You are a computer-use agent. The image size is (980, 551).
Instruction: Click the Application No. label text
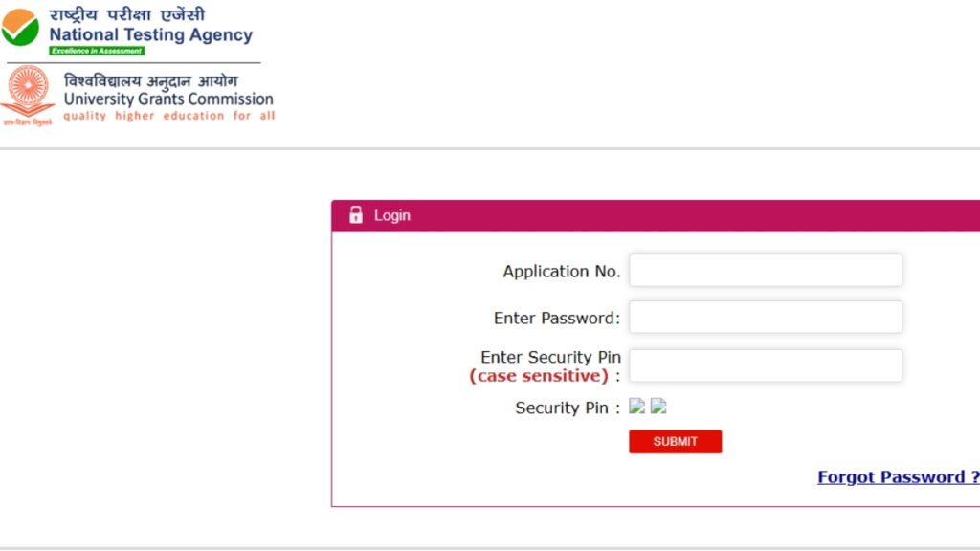pyautogui.click(x=561, y=272)
